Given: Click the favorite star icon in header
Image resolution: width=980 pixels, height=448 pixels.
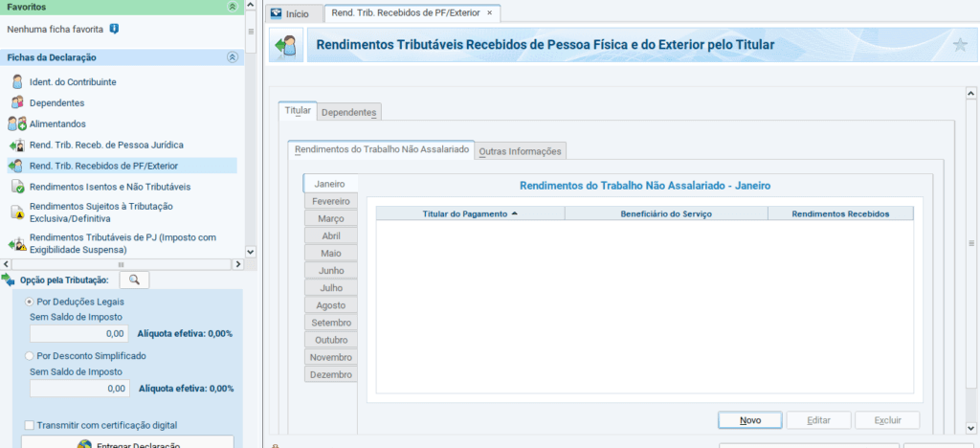Looking at the screenshot, I should pyautogui.click(x=960, y=44).
